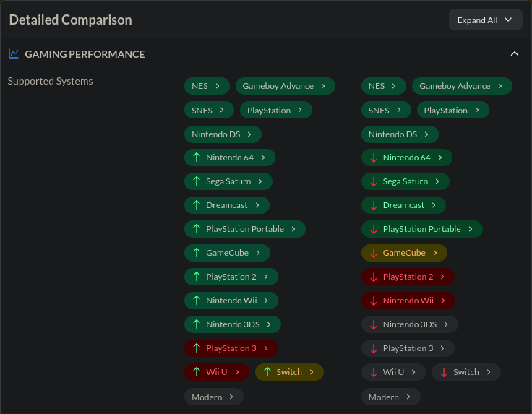Open PlayStation 2 chip with up arrow
The height and width of the screenshot is (414, 532).
(231, 277)
